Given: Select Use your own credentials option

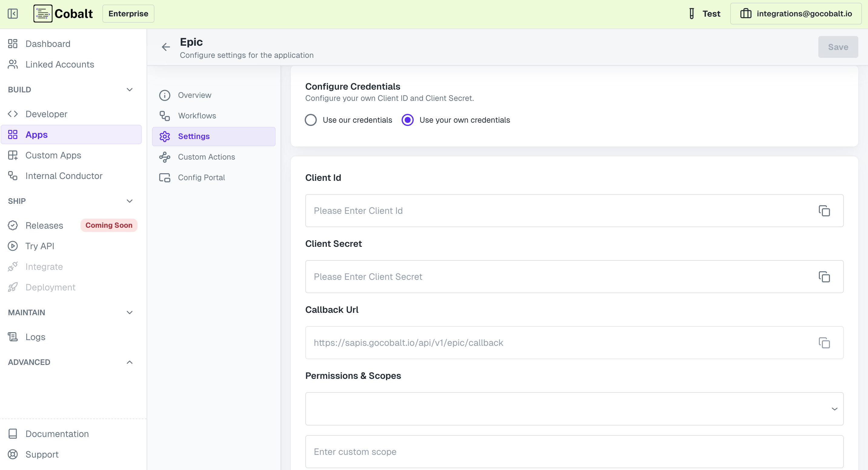Looking at the screenshot, I should coord(407,120).
